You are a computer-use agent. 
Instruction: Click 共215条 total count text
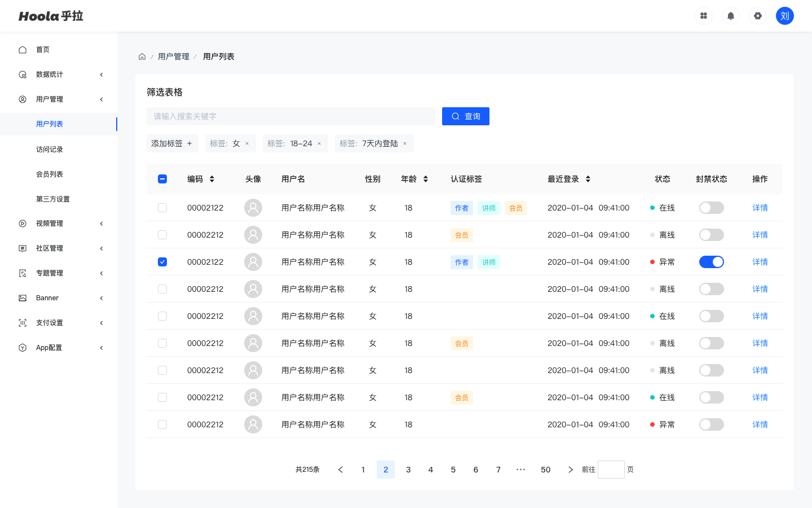(307, 470)
